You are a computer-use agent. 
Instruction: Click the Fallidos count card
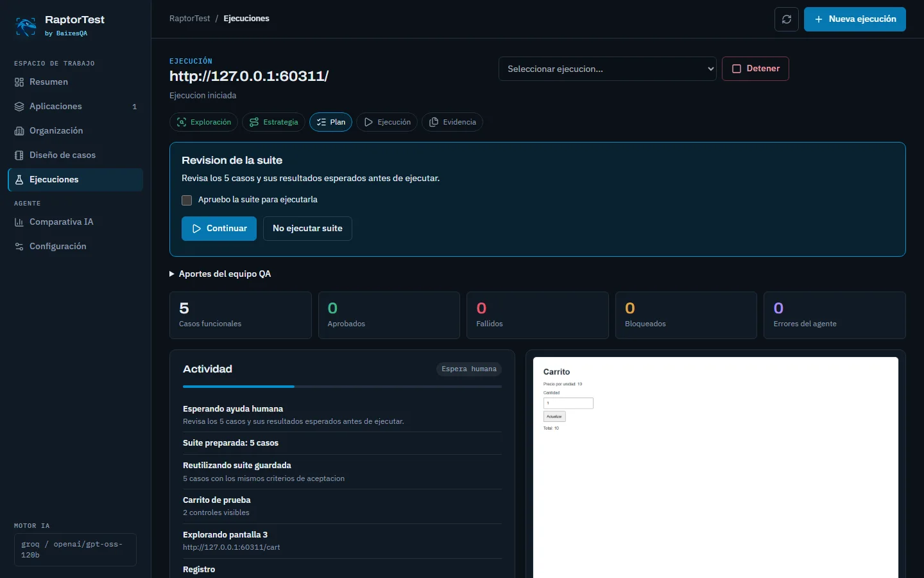pos(538,315)
